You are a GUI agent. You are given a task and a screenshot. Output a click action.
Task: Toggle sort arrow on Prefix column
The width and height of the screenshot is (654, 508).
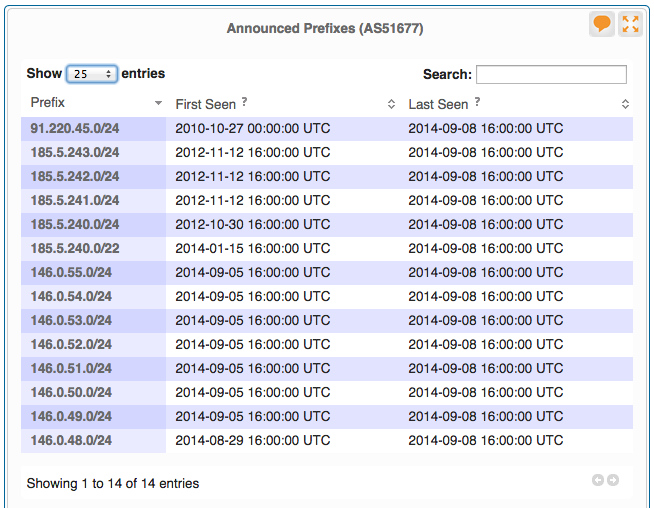coord(158,104)
